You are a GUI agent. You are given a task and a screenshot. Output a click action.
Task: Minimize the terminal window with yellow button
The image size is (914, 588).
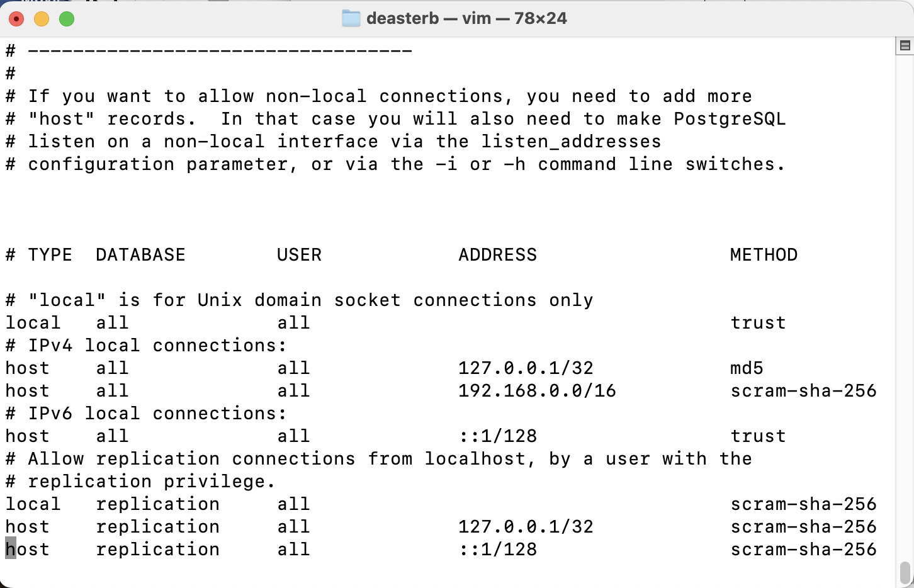(42, 19)
